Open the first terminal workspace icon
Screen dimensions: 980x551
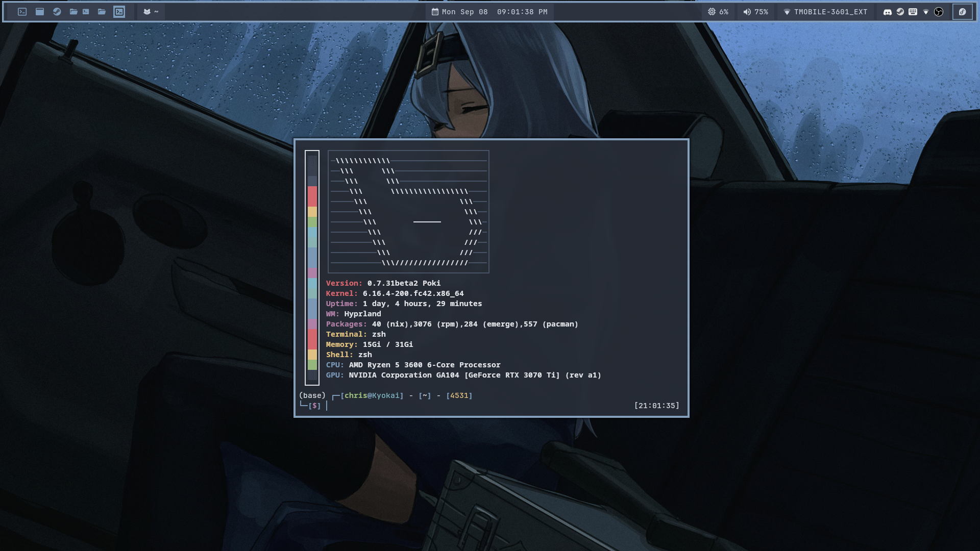pos(22,12)
